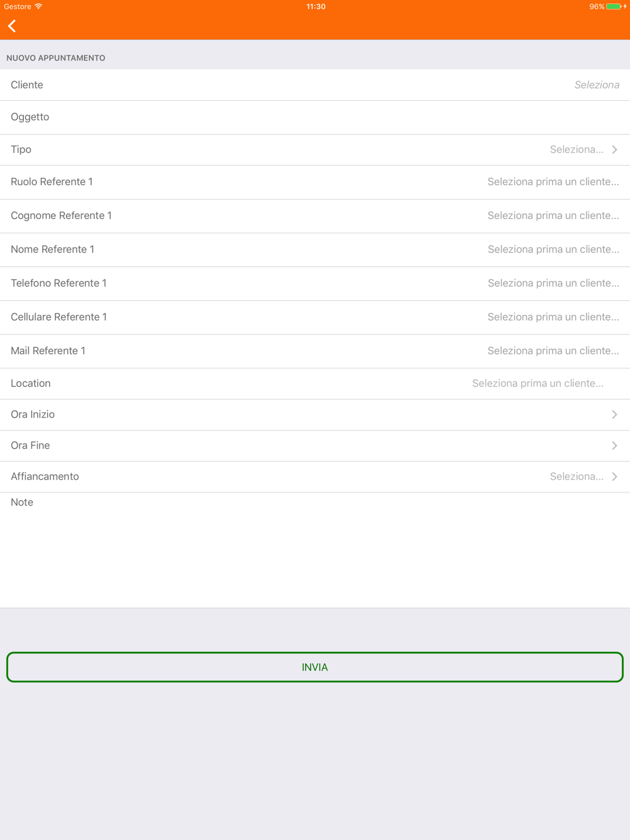Tap the battery indicator icon

(614, 6)
